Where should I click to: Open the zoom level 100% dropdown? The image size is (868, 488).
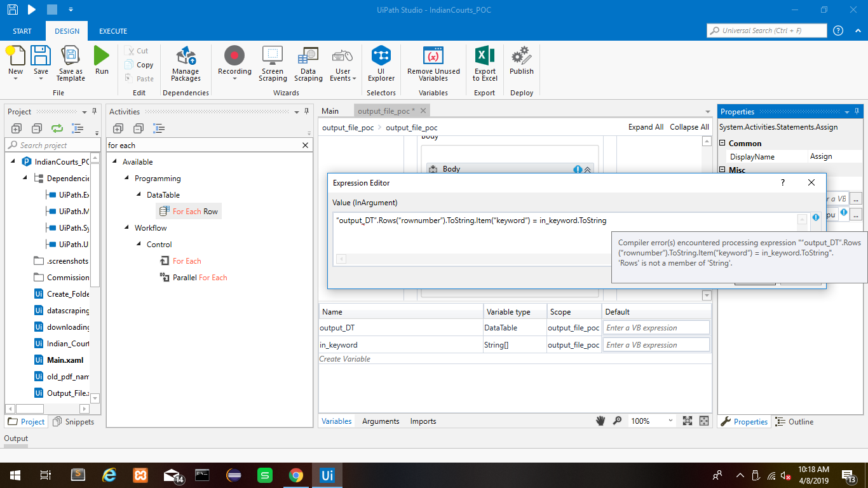[670, 421]
